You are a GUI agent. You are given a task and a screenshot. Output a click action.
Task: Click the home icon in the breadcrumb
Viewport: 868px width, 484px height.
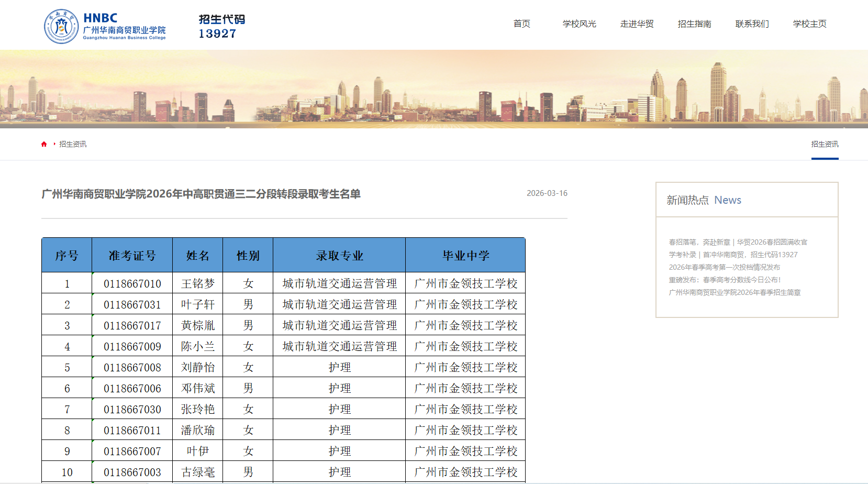tap(43, 144)
